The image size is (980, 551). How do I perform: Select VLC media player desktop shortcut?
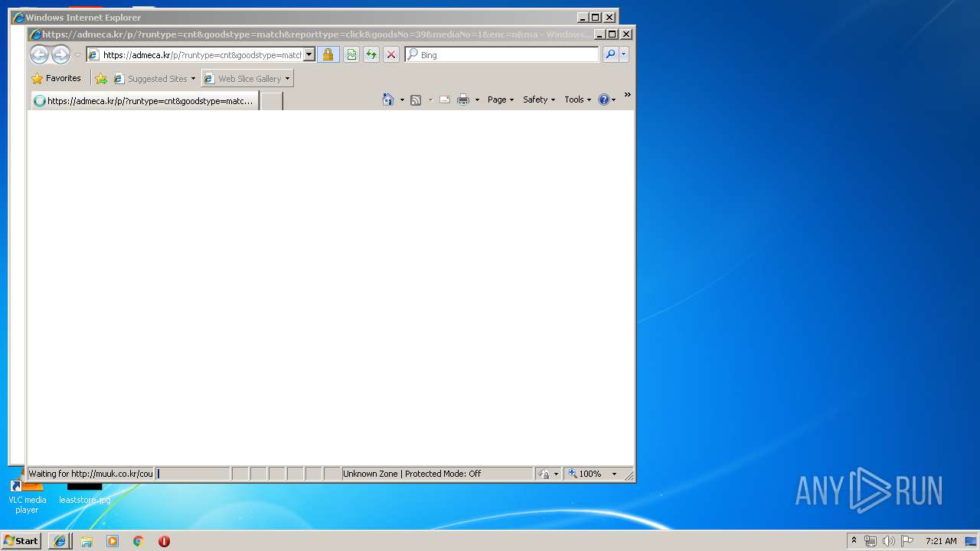tap(27, 496)
